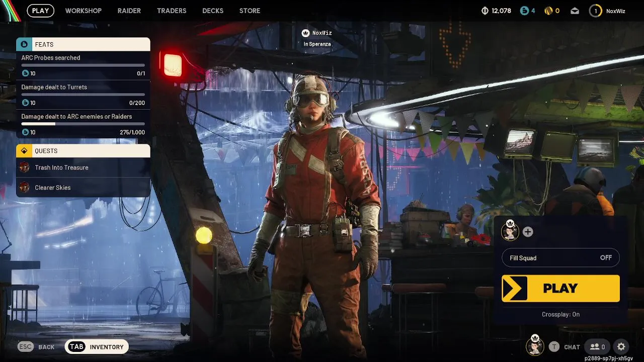Click the level 1 player badge
644x362 pixels.
click(595, 11)
